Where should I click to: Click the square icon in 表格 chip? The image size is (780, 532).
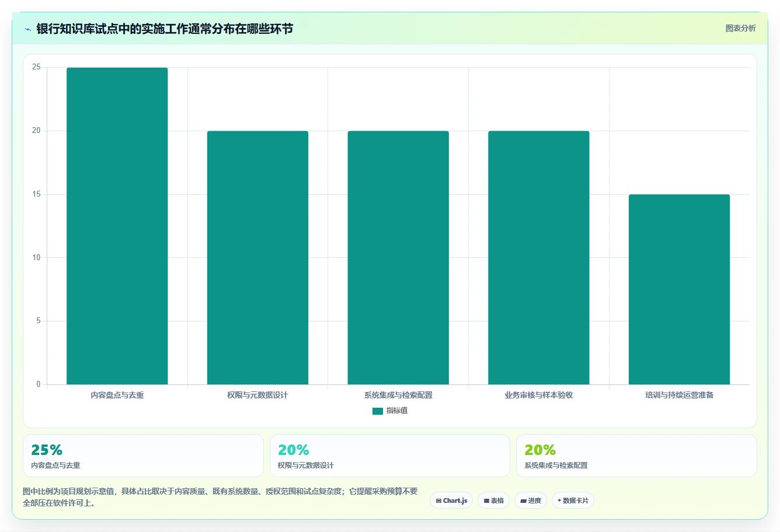486,501
